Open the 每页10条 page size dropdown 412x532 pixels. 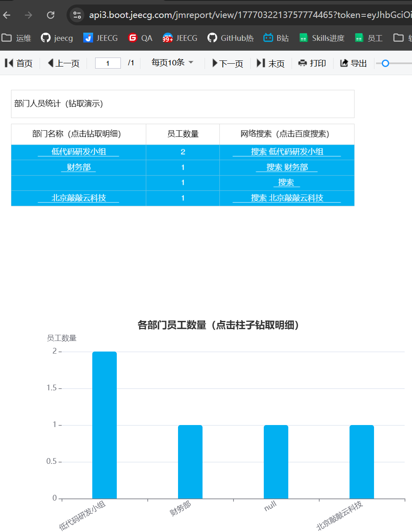171,63
